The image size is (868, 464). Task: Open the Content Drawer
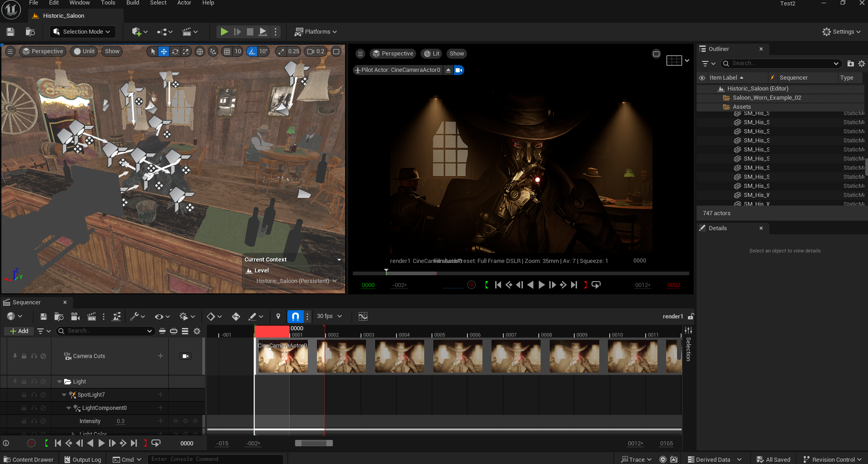[x=29, y=459]
